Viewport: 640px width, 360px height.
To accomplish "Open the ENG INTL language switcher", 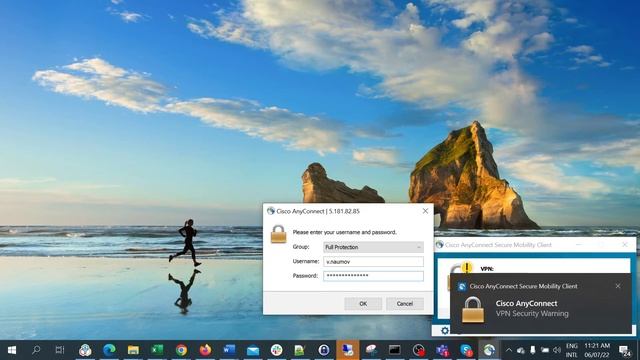I will [572, 350].
